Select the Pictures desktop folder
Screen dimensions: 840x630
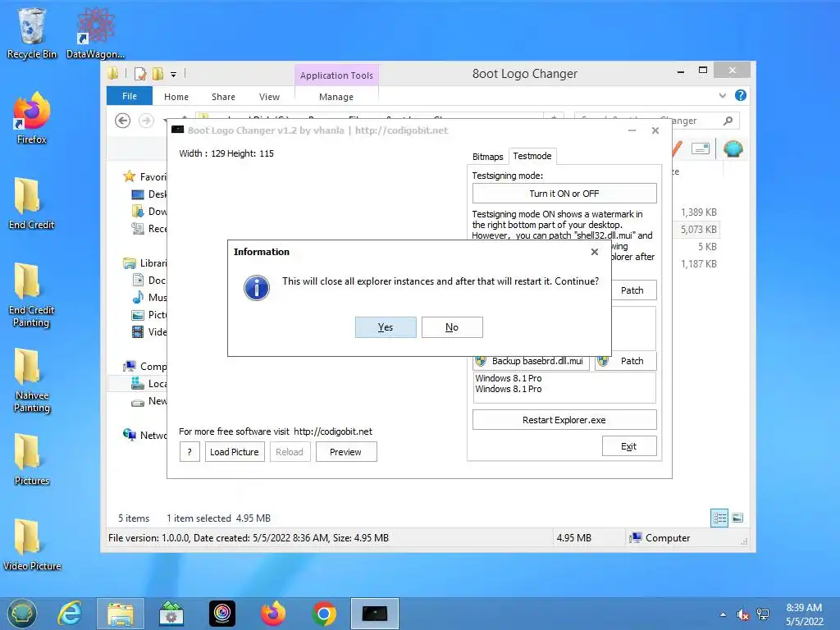tap(32, 459)
